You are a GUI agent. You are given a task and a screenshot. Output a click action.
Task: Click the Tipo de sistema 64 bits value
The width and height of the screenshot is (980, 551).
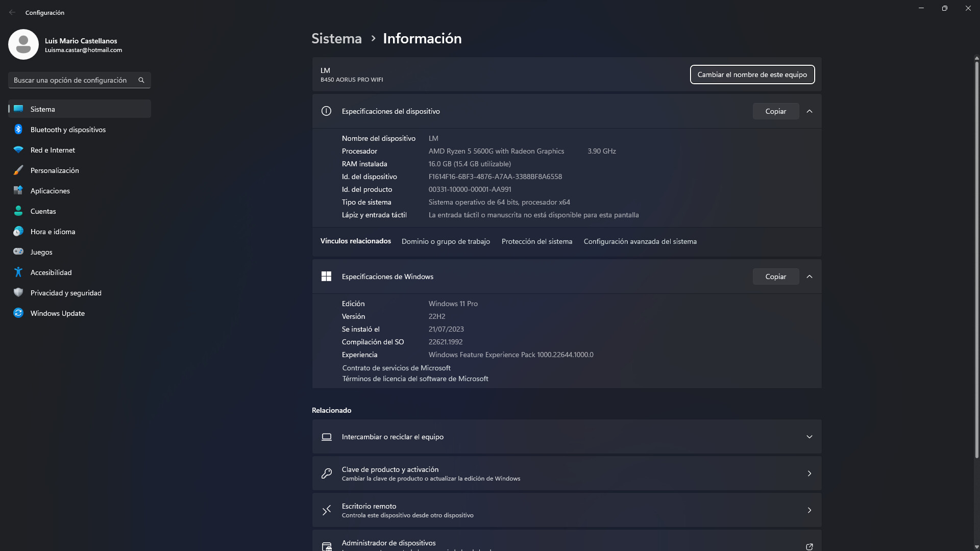pyautogui.click(x=499, y=202)
